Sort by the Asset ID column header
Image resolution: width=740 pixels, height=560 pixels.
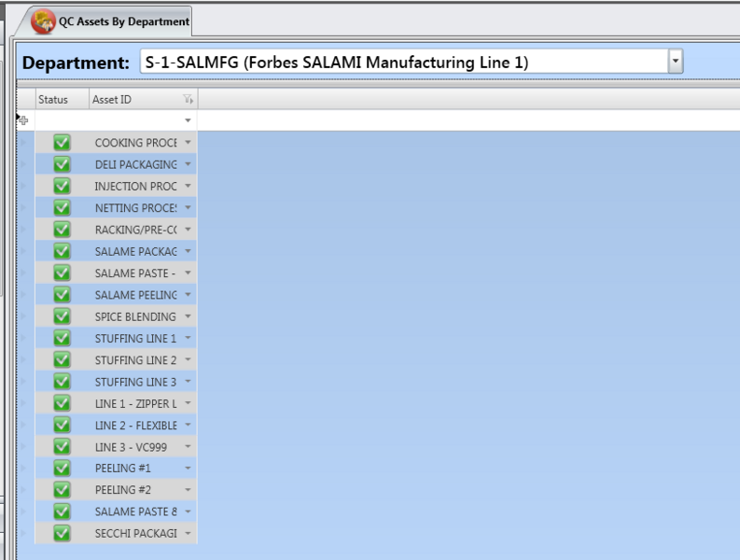point(143,100)
